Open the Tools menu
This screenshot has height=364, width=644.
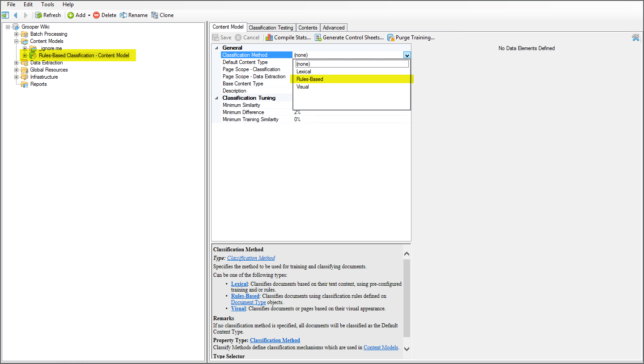[47, 4]
